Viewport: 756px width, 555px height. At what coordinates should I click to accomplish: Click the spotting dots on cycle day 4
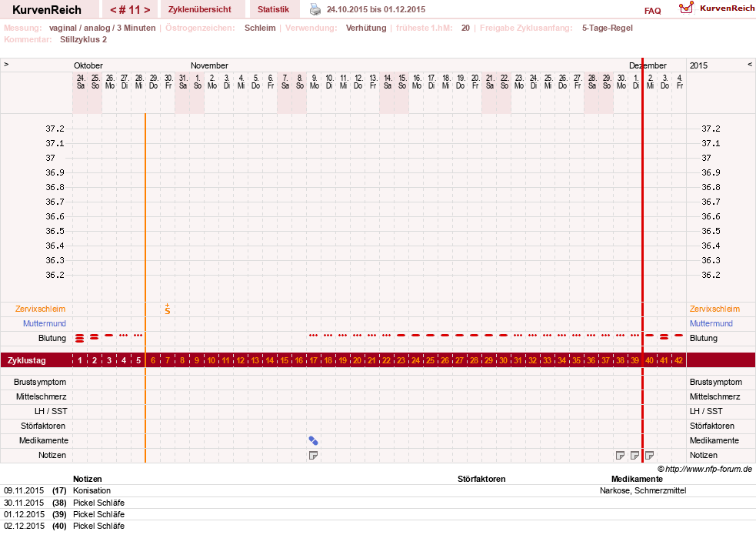pos(123,335)
